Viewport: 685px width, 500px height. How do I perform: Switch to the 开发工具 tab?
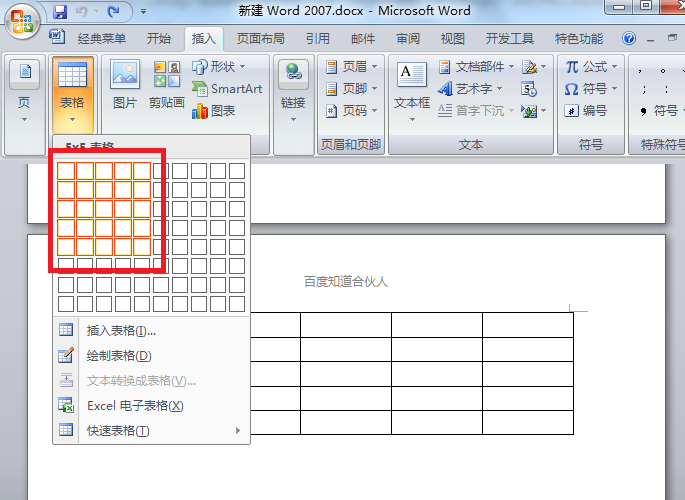pos(510,39)
